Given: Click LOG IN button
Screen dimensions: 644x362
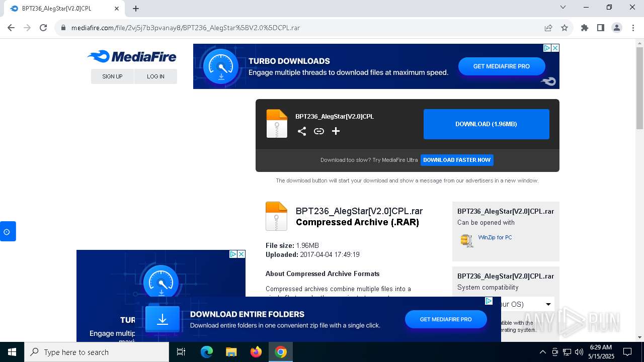Looking at the screenshot, I should 155,76.
